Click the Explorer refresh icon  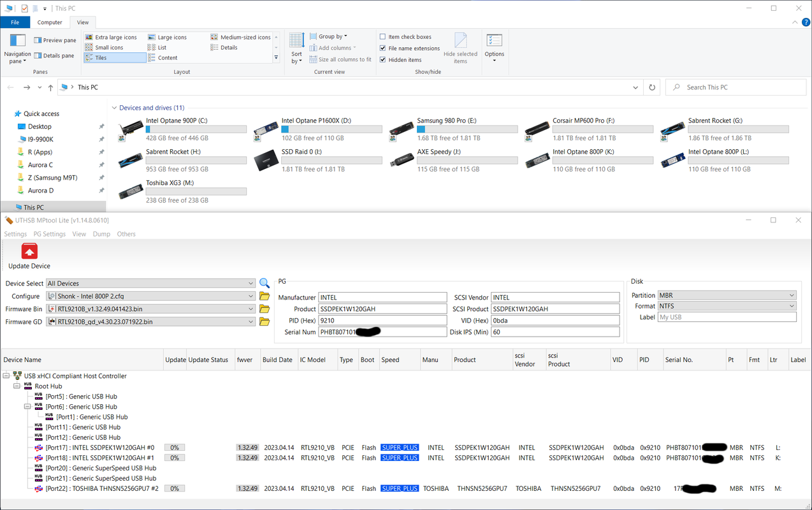[x=652, y=87]
